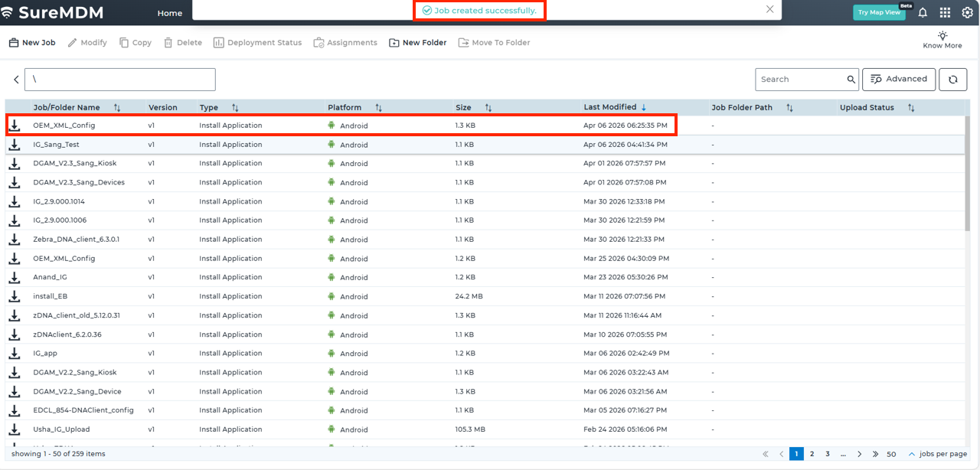This screenshot has height=470, width=980.
Task: Click download icon for IG_Sang_Test job
Action: (x=15, y=145)
